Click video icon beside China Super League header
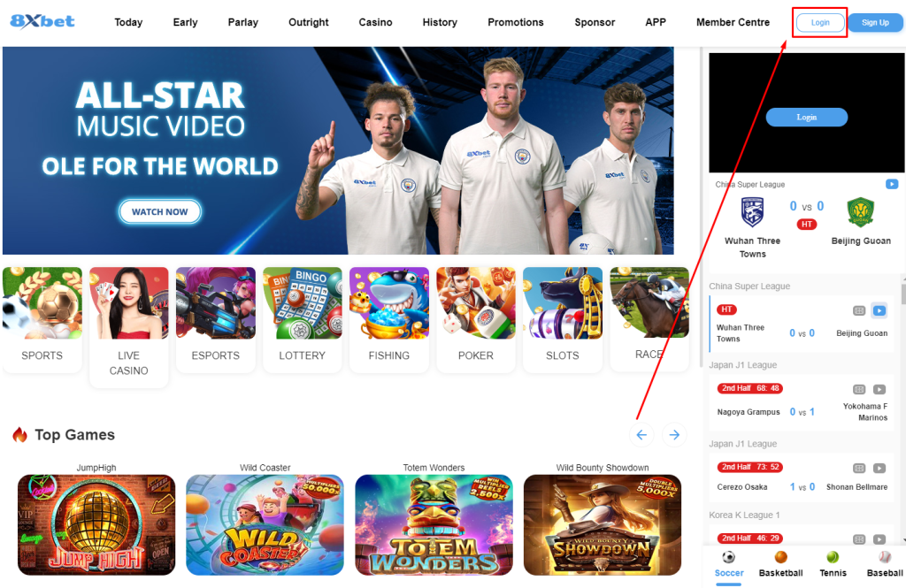The width and height of the screenshot is (906, 588). [x=892, y=184]
